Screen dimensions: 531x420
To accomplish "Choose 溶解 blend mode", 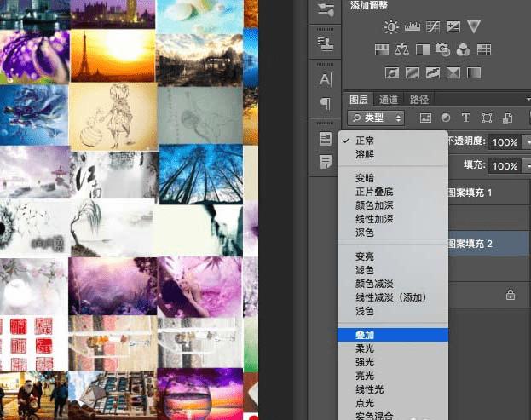I will pyautogui.click(x=393, y=154).
